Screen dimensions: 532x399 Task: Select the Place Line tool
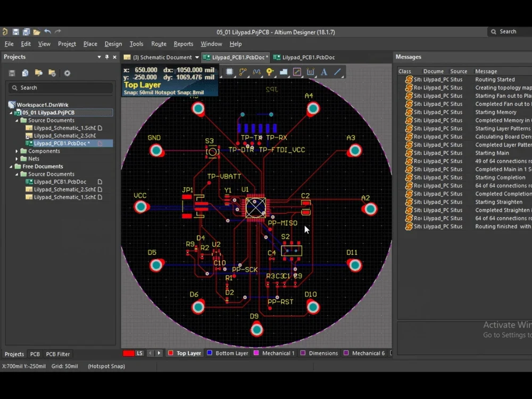point(338,71)
